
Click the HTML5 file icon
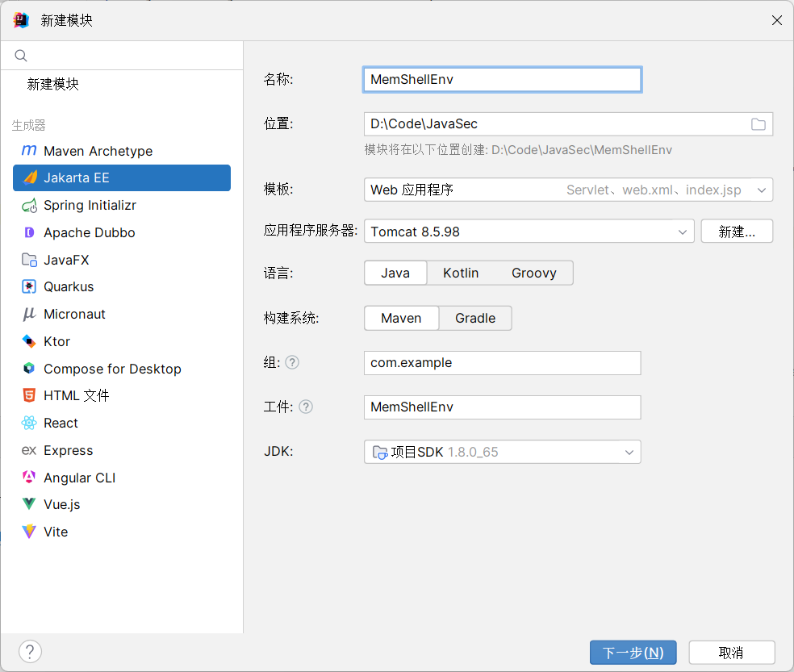29,395
